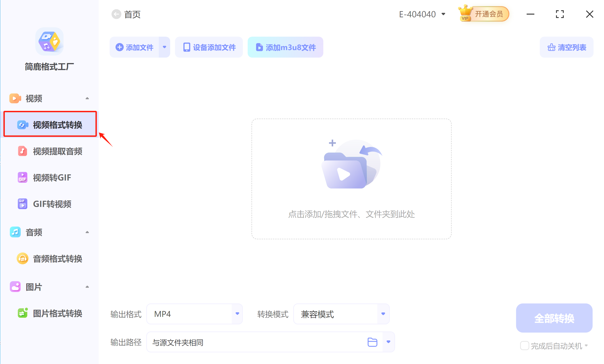Open the 添加文件 split-button arrow
This screenshot has height=364, width=604.
(x=164, y=47)
